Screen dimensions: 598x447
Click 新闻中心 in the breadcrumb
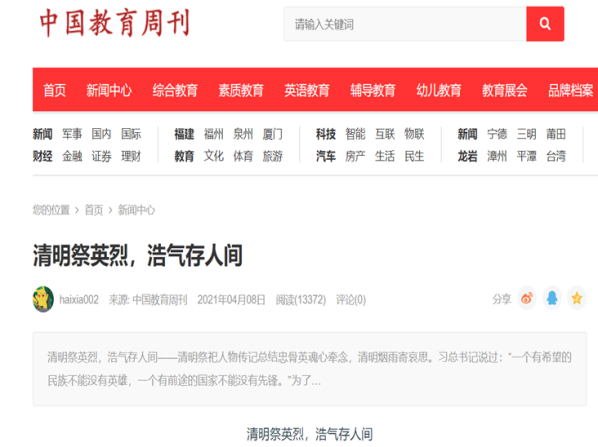point(137,210)
